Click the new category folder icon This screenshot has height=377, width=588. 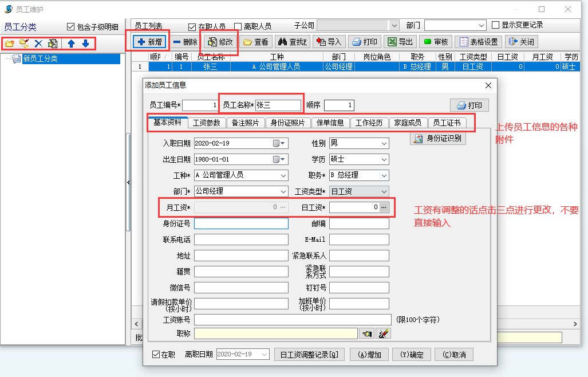[x=9, y=44]
